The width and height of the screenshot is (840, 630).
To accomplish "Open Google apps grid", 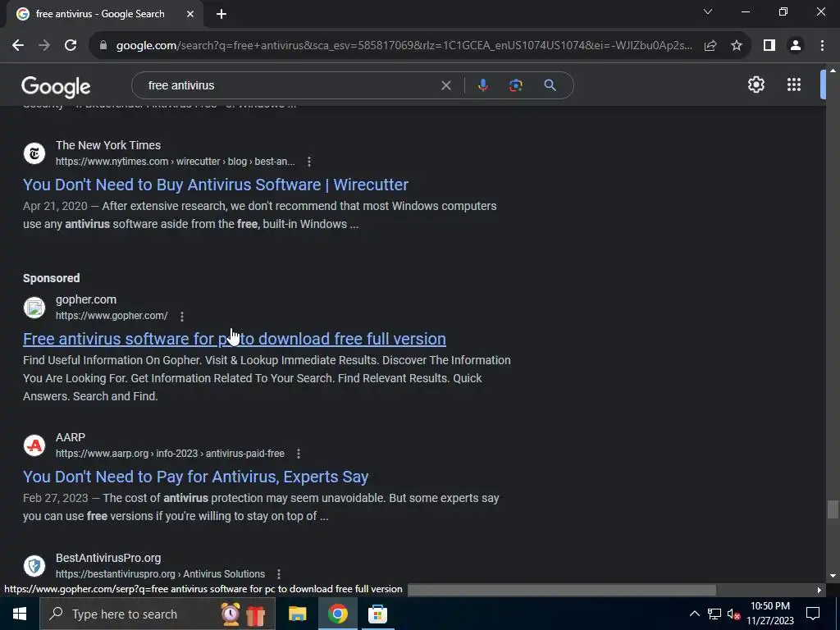I will click(x=794, y=84).
